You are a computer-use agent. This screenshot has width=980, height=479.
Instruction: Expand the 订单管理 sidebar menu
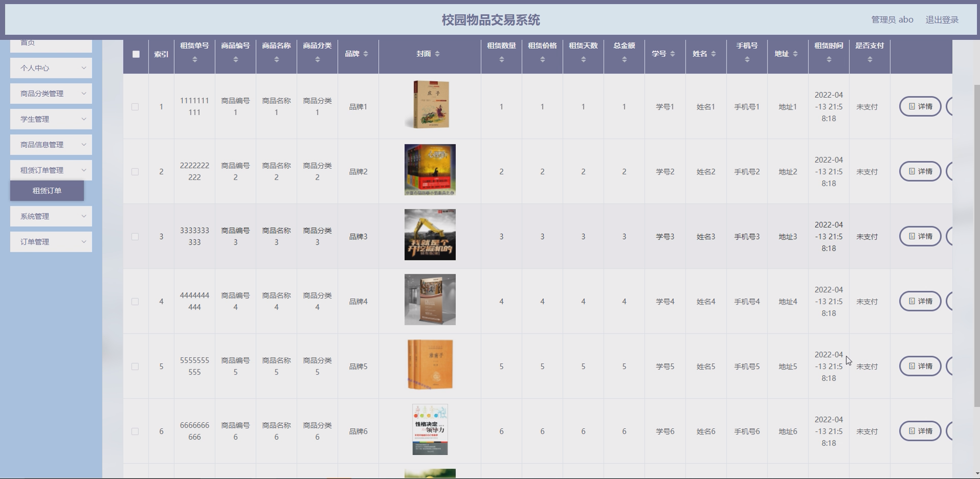tap(51, 242)
